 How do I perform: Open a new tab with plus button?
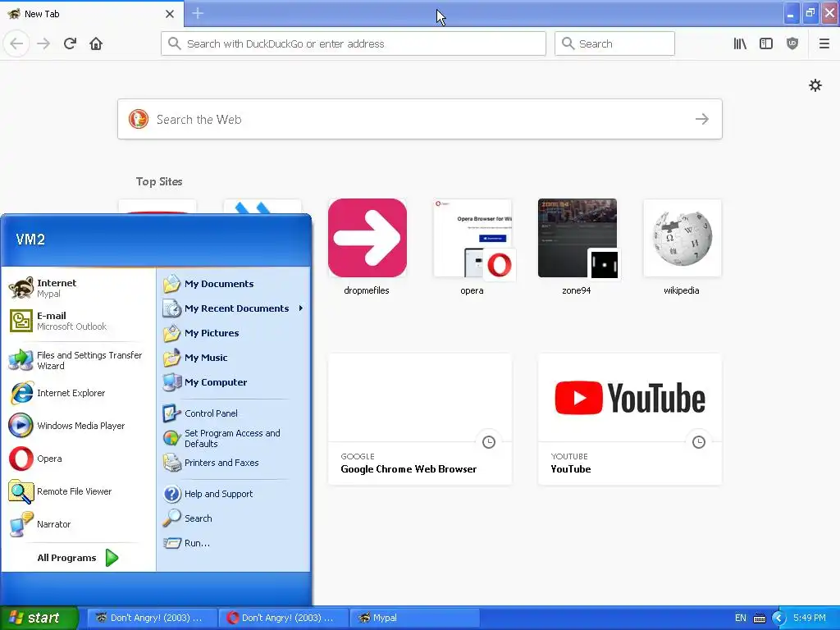pyautogui.click(x=198, y=13)
